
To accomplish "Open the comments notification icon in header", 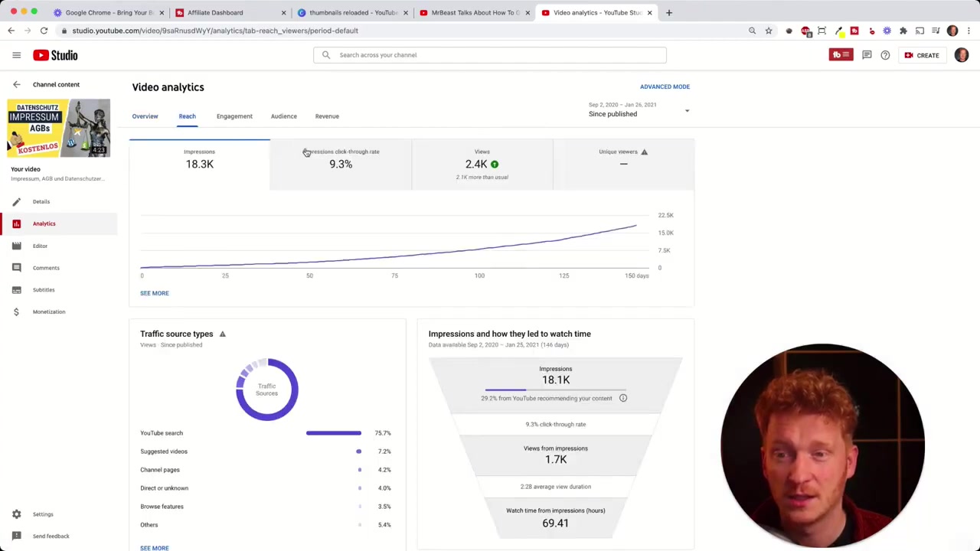I will pyautogui.click(x=867, y=55).
